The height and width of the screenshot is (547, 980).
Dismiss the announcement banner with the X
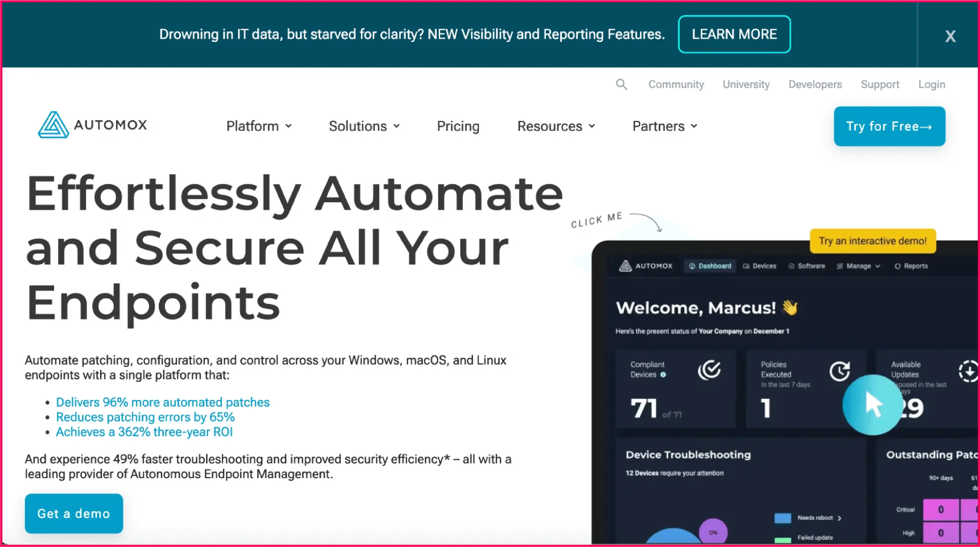pyautogui.click(x=950, y=36)
